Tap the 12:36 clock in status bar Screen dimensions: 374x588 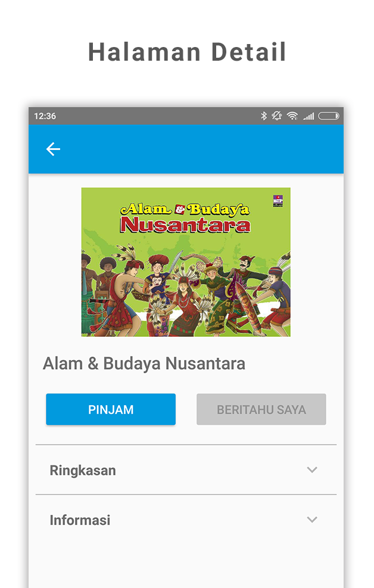pyautogui.click(x=45, y=116)
